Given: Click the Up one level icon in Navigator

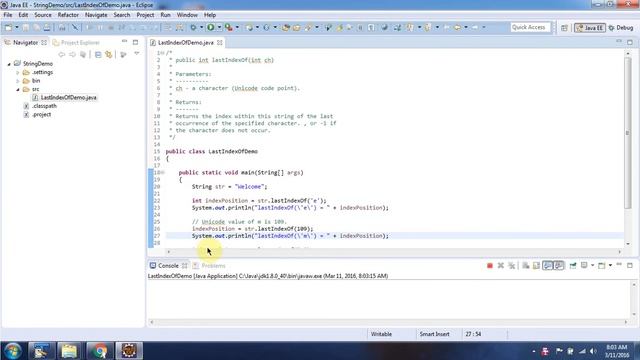Looking at the screenshot, I should pyautogui.click(x=83, y=54).
